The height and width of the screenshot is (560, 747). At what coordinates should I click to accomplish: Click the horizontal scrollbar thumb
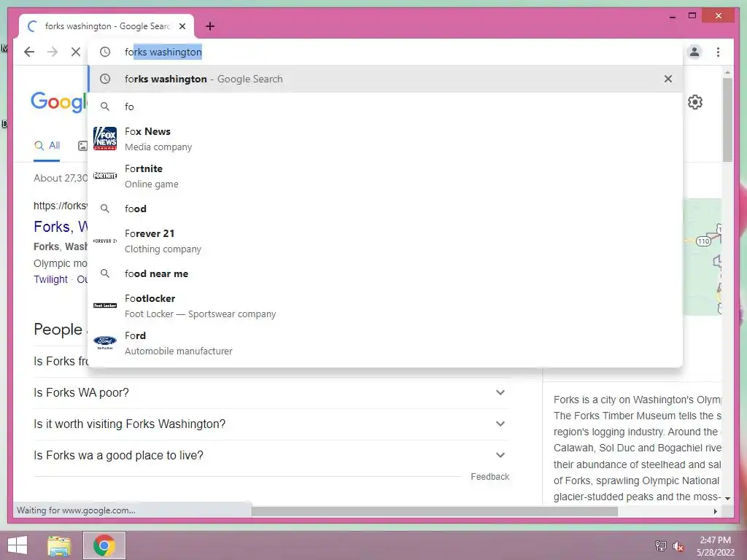pyautogui.click(x=435, y=511)
